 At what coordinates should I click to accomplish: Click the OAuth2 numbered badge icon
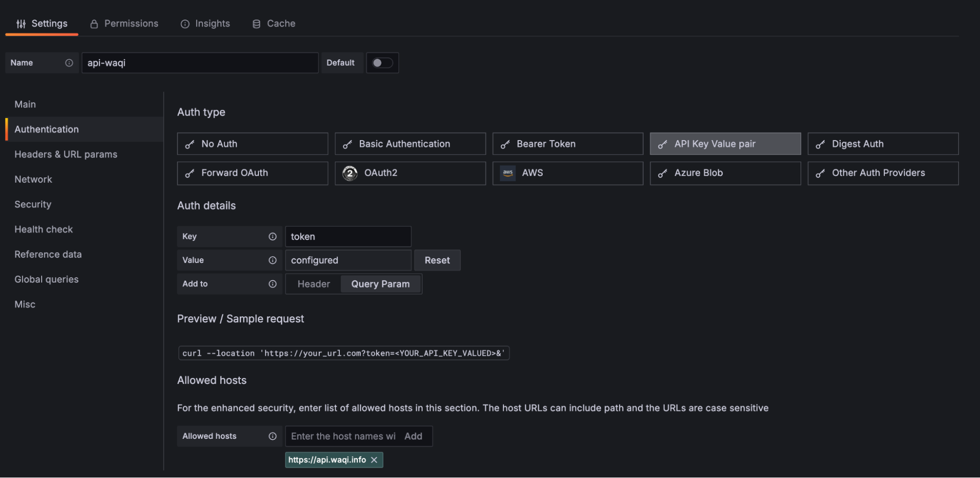tap(350, 173)
